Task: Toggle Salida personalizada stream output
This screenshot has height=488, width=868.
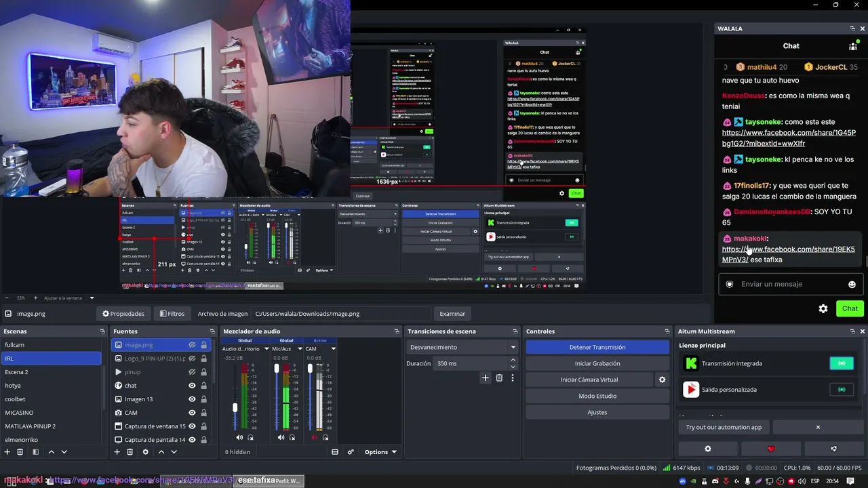Action: click(842, 390)
